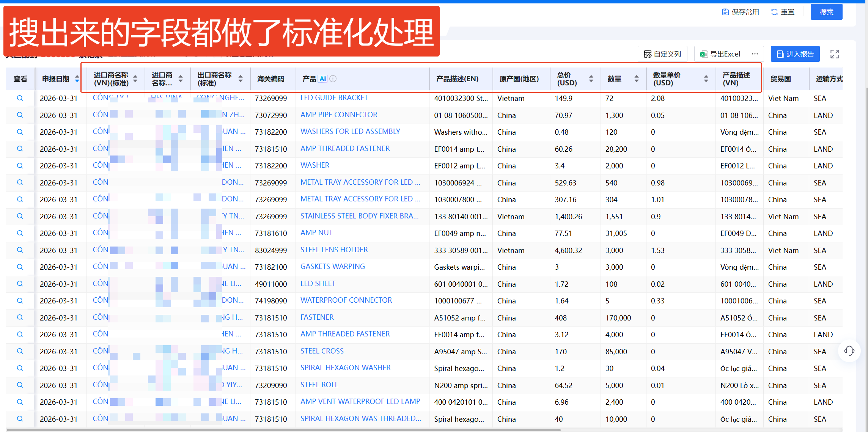The height and width of the screenshot is (432, 868).
Task: Open view icon for WATERPROOF CONNECTOR row
Action: (20, 300)
